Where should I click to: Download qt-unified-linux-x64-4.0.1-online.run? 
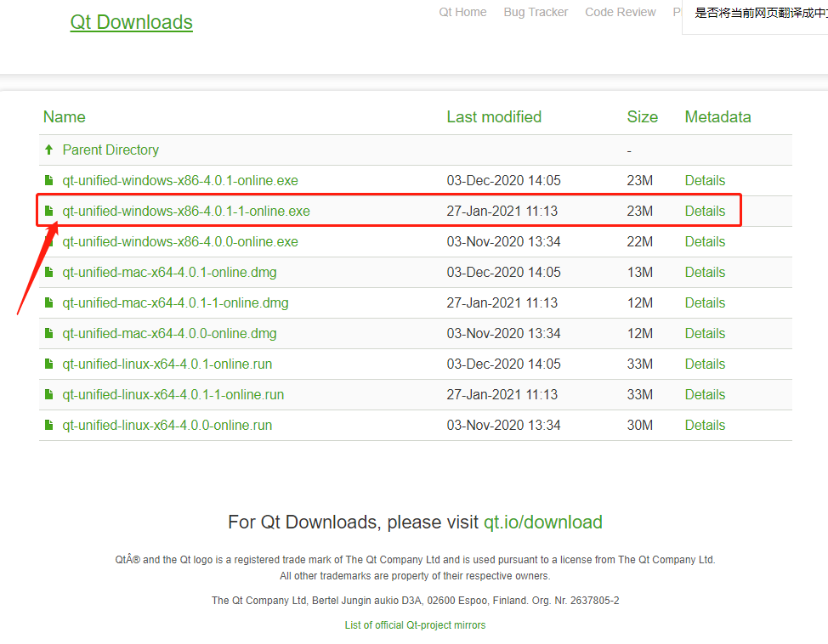[x=167, y=364]
